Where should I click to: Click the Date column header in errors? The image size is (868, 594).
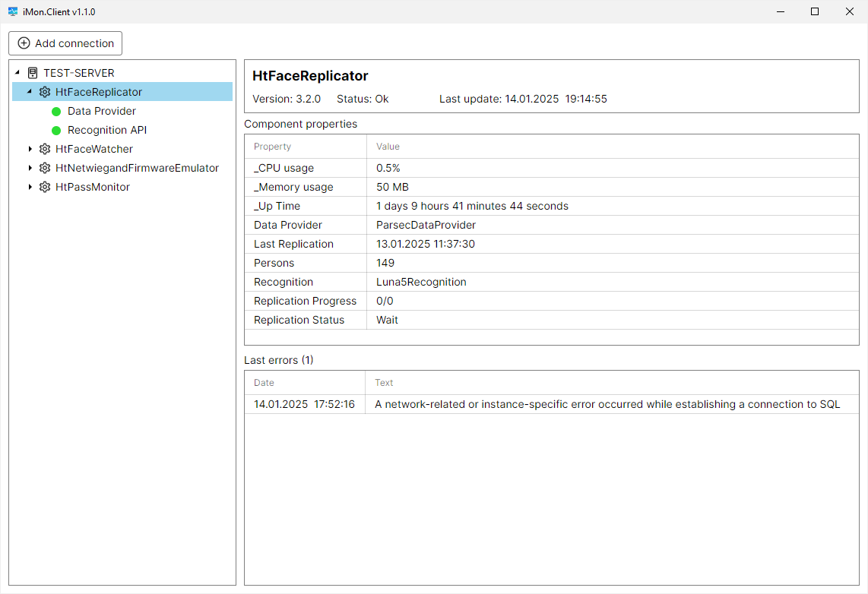[264, 383]
